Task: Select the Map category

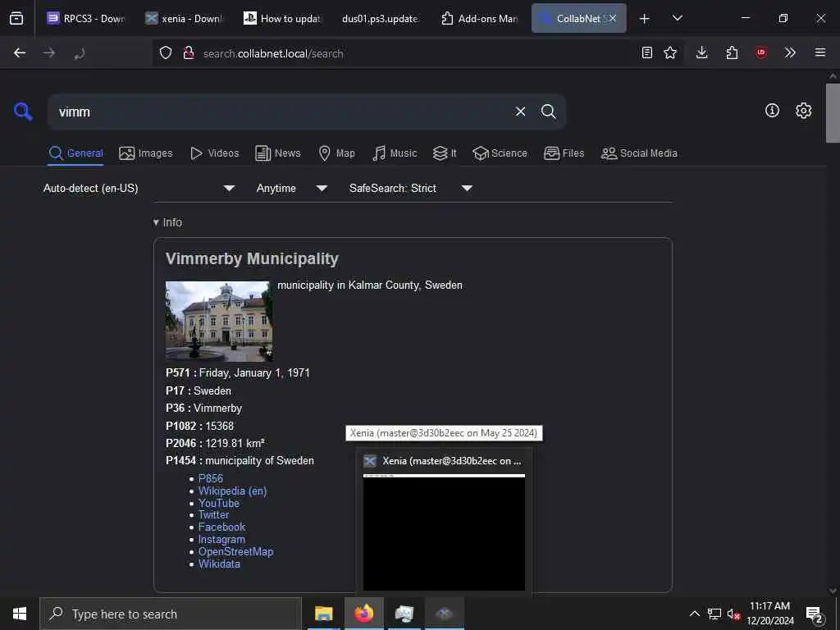Action: coord(336,153)
